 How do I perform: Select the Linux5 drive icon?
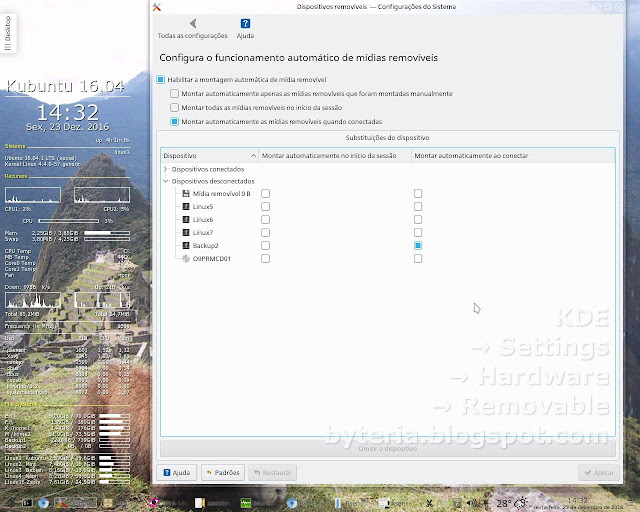coord(186,207)
